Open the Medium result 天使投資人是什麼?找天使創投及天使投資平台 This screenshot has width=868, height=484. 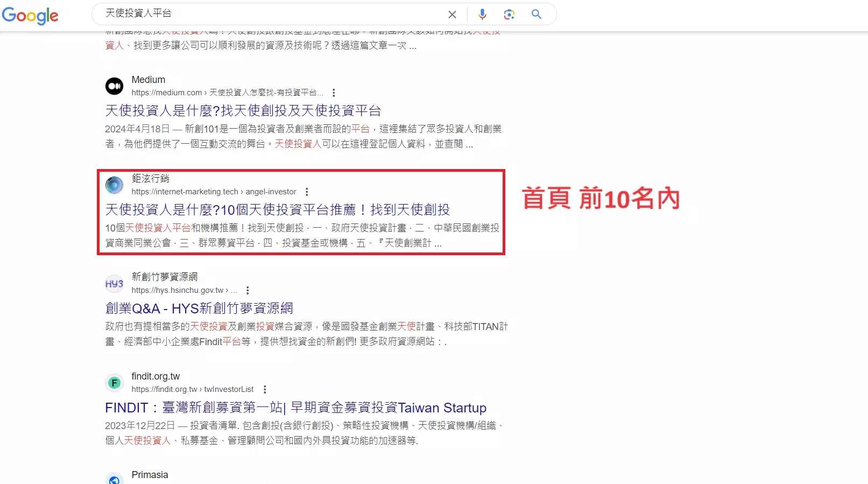pos(243,110)
